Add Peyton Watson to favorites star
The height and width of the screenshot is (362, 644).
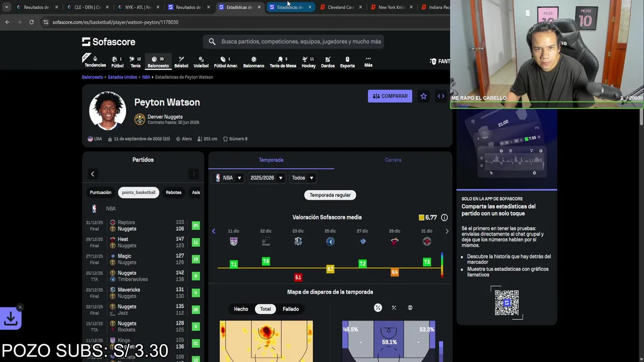point(424,96)
